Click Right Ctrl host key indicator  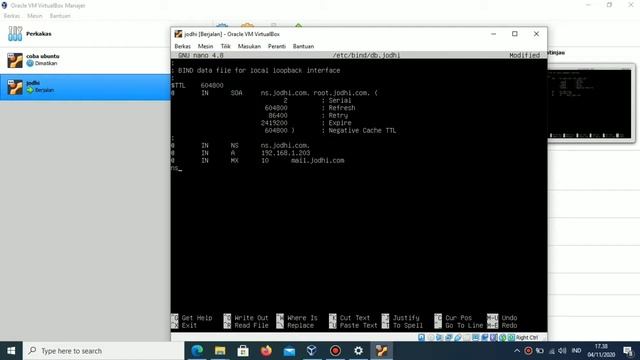pyautogui.click(x=527, y=338)
